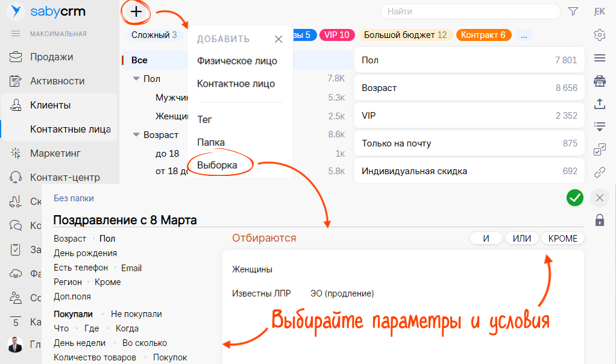616x364 pixels.
Task: Click the printer icon
Action: pyautogui.click(x=599, y=81)
